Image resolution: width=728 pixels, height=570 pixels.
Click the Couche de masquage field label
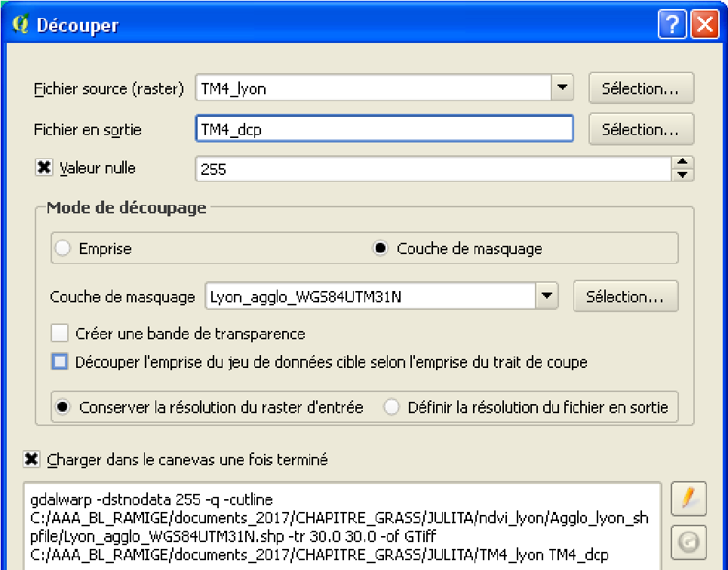122,296
